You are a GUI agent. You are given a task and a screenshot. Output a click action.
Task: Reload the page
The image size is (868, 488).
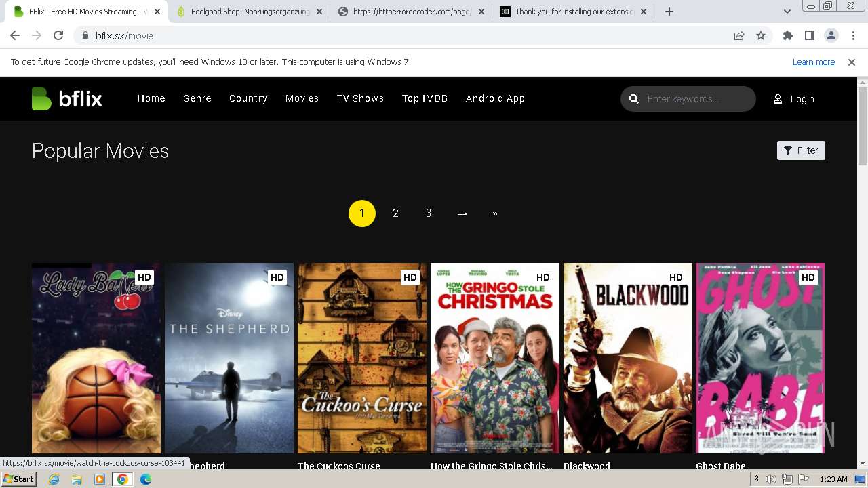58,36
